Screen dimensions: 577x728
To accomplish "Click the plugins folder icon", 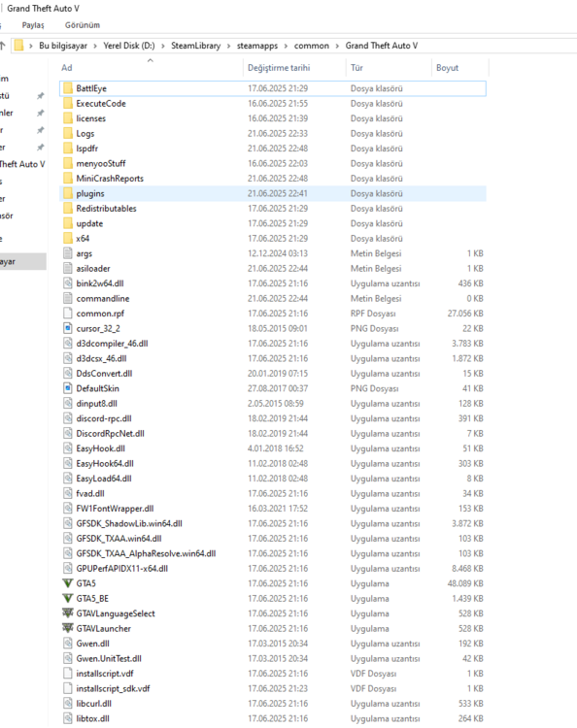I will [68, 193].
